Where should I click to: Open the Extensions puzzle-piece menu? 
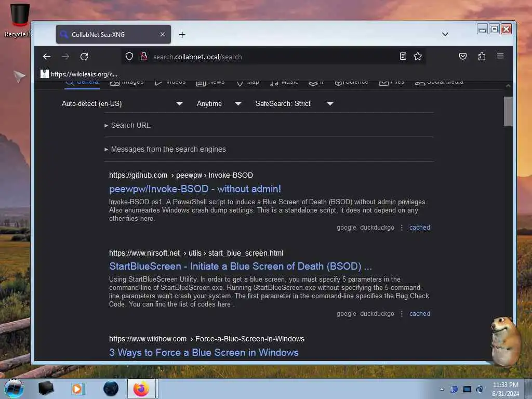tap(482, 56)
